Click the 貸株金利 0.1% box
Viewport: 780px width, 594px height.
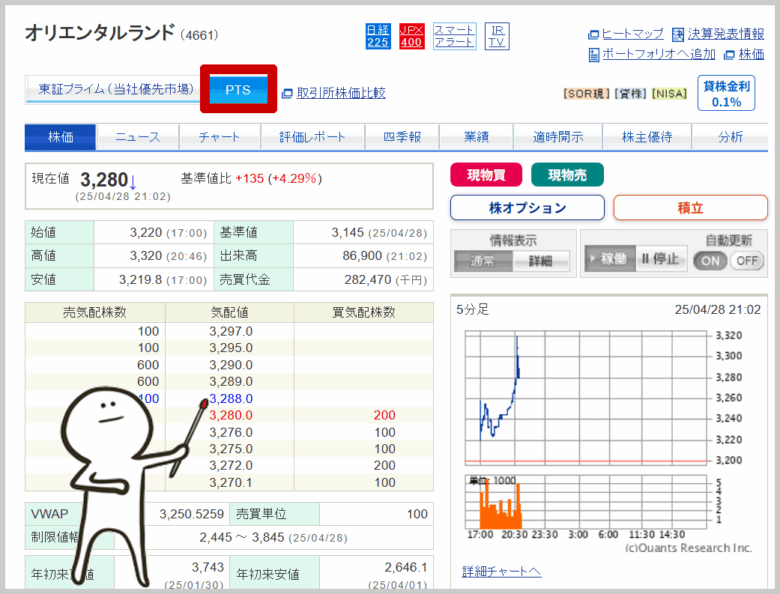726,93
